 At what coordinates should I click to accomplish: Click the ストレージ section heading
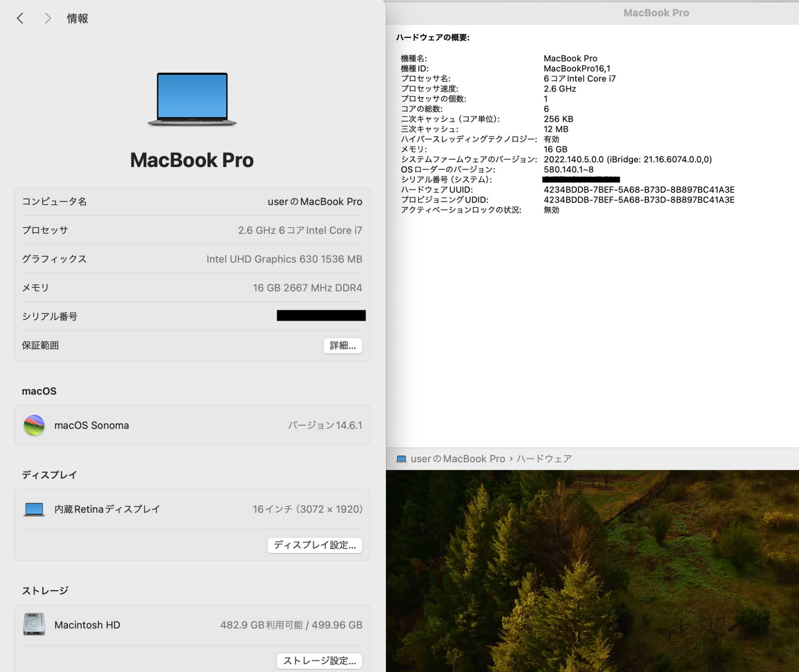45,591
